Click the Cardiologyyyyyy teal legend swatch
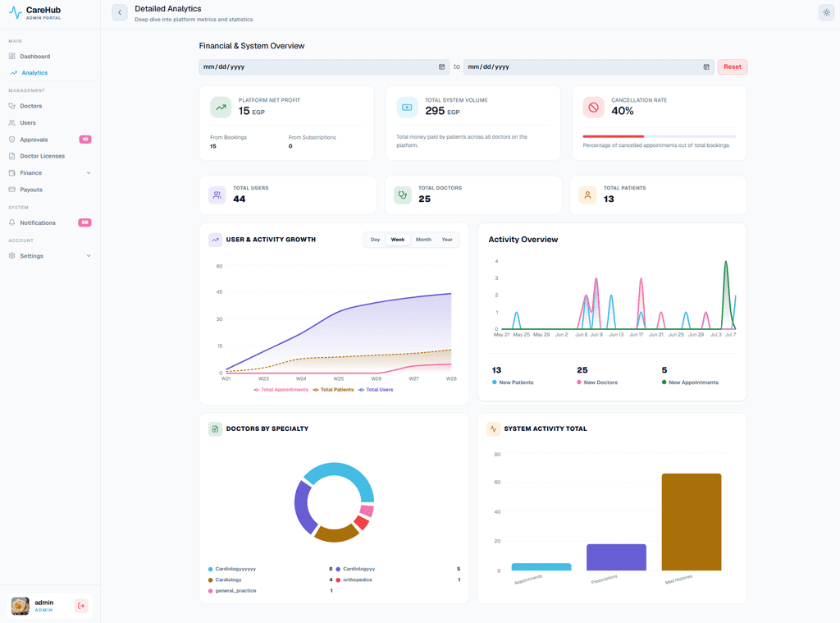 pos(211,569)
